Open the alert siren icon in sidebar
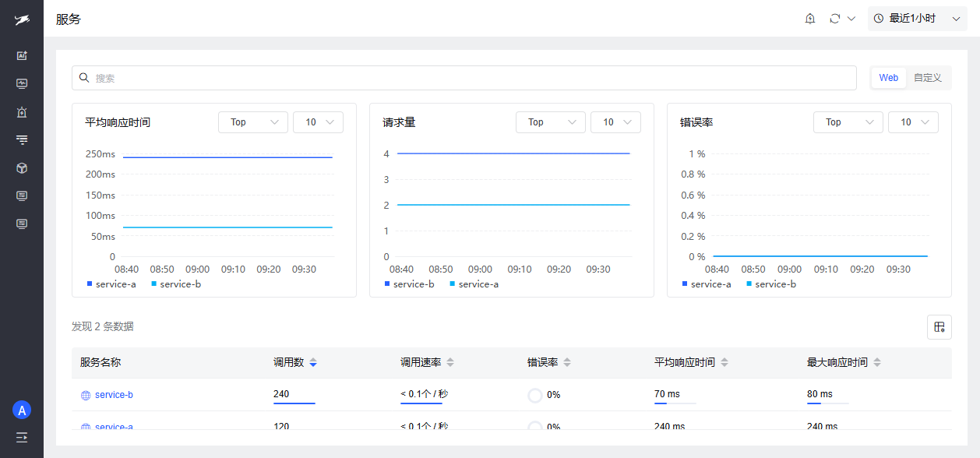The width and height of the screenshot is (980, 458). coord(22,112)
